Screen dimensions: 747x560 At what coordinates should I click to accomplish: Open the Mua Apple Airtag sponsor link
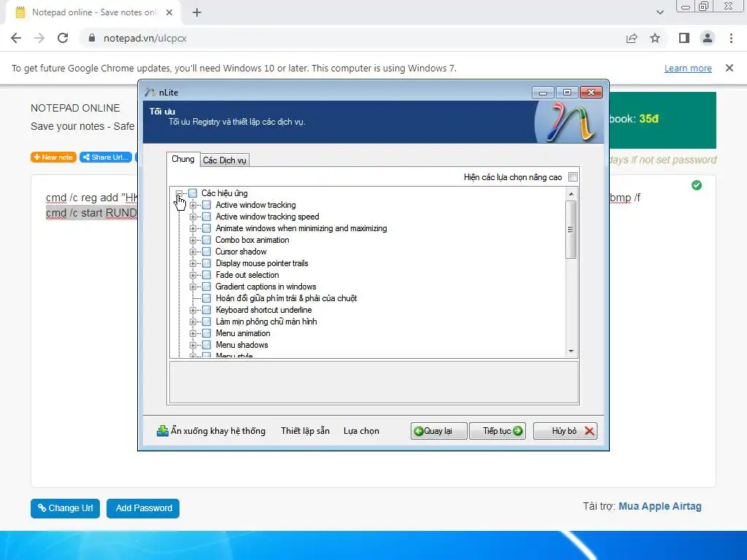659,506
